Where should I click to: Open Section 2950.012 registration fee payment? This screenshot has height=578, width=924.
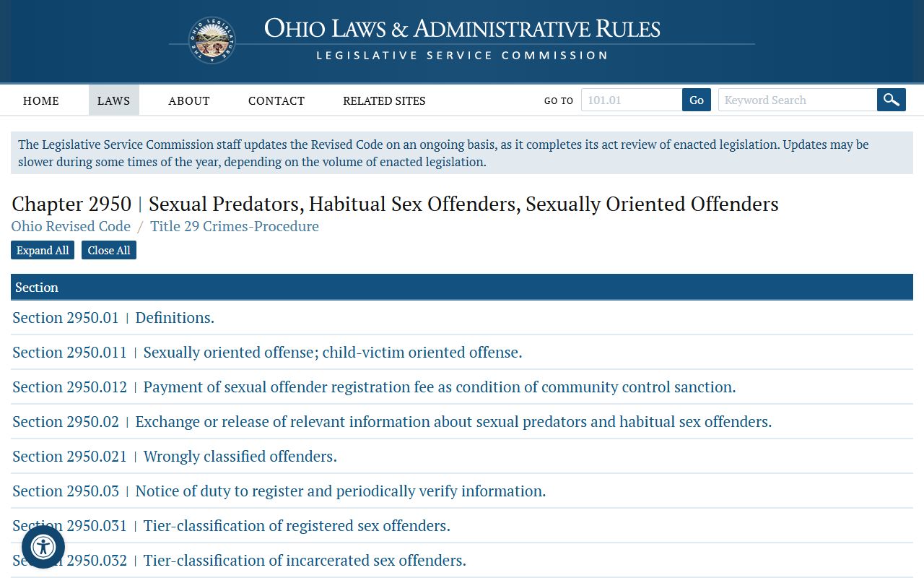pos(374,387)
